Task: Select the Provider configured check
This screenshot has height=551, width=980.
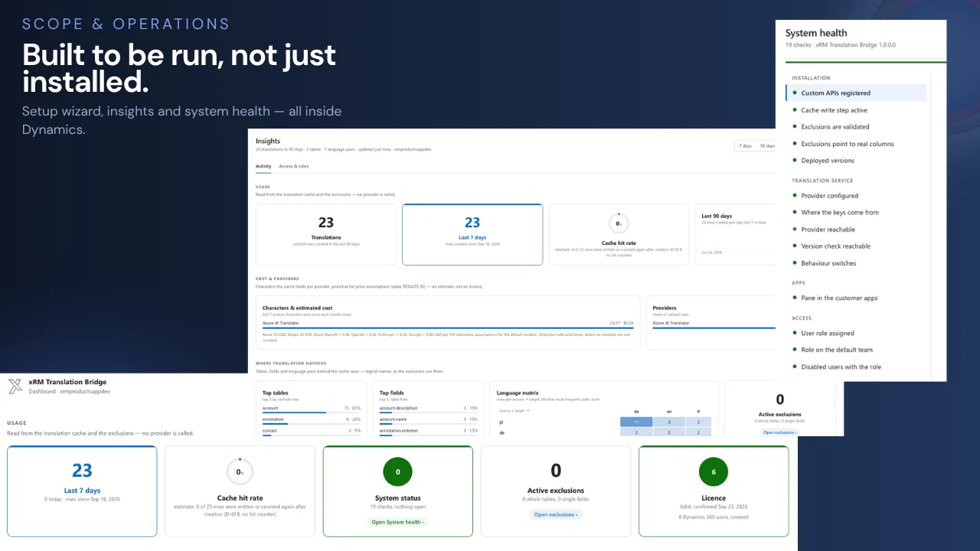Action: pyautogui.click(x=856, y=196)
